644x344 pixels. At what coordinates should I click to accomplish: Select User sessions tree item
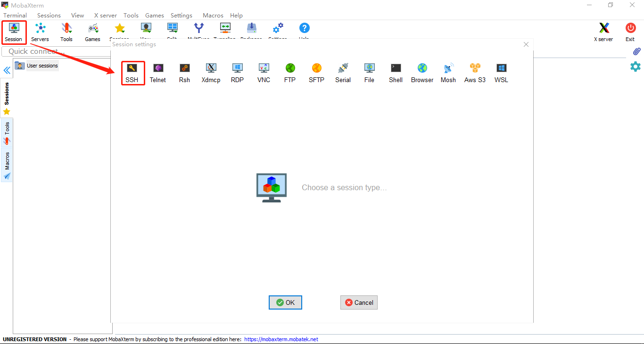point(36,66)
